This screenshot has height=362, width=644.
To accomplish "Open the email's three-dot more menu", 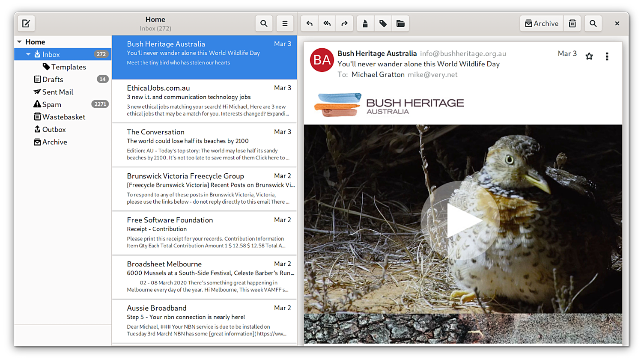I will point(607,56).
